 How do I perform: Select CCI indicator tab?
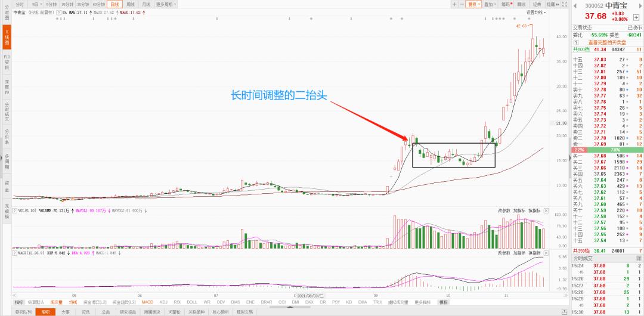pyautogui.click(x=281, y=302)
